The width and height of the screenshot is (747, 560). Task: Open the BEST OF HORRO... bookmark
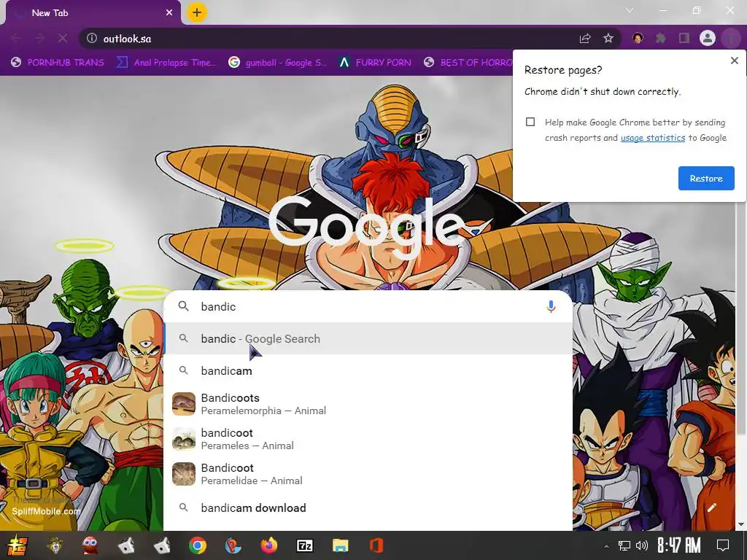coord(468,63)
